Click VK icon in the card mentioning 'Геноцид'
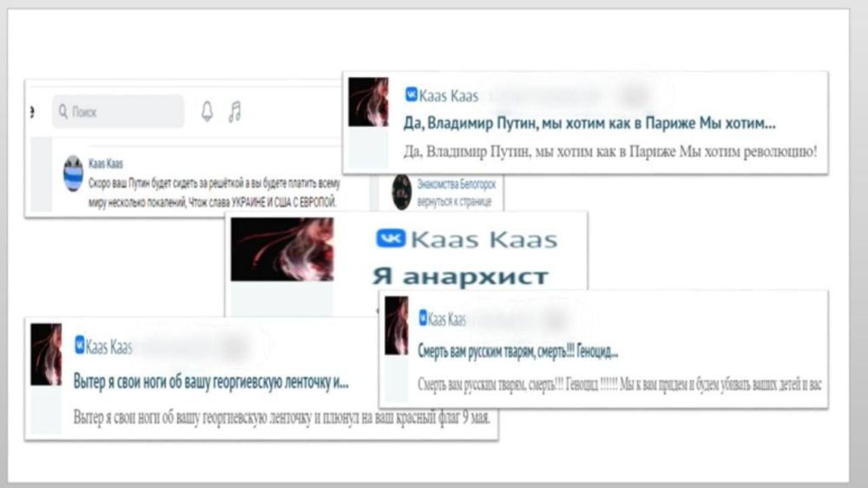Screen dimensions: 868x488 tap(423, 319)
